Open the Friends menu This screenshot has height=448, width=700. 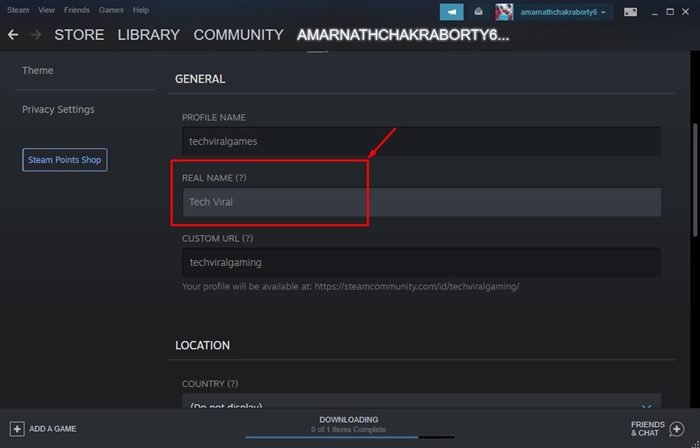point(77,10)
